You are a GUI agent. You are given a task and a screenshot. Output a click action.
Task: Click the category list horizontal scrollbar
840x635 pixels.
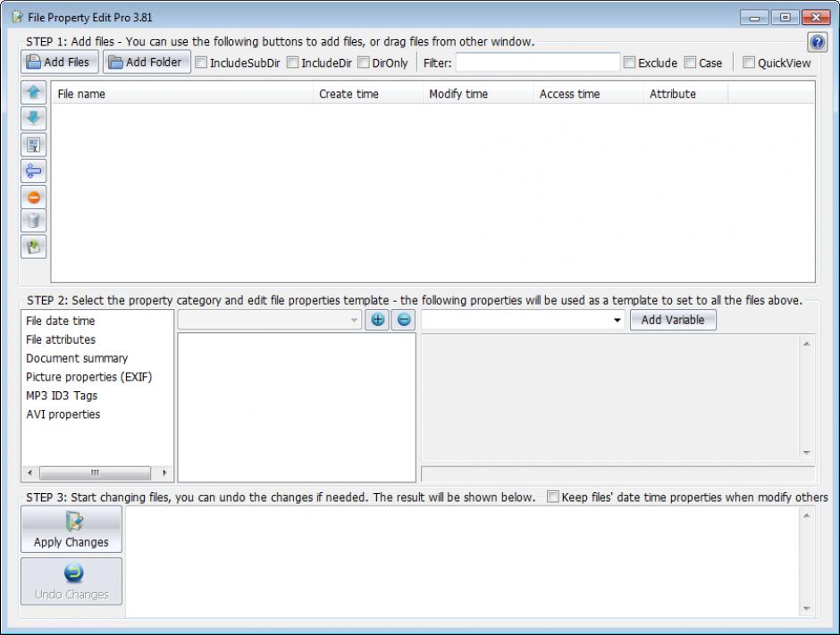coord(97,472)
